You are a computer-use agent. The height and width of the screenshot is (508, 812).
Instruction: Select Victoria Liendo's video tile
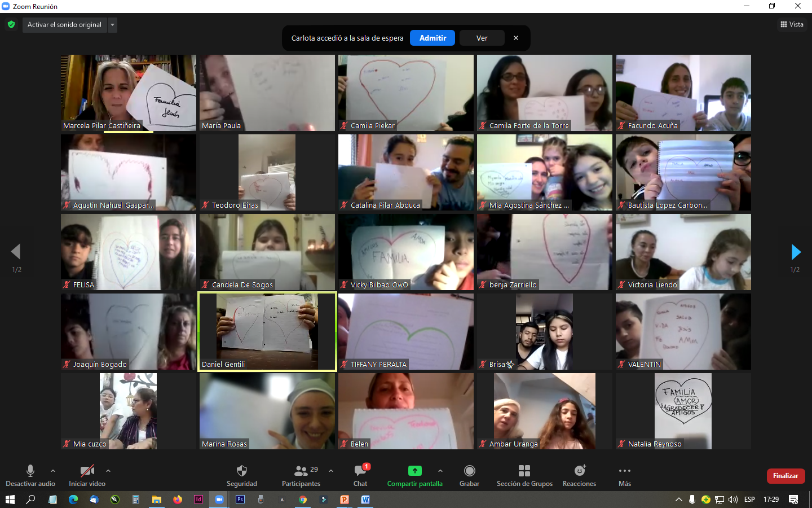tap(683, 252)
